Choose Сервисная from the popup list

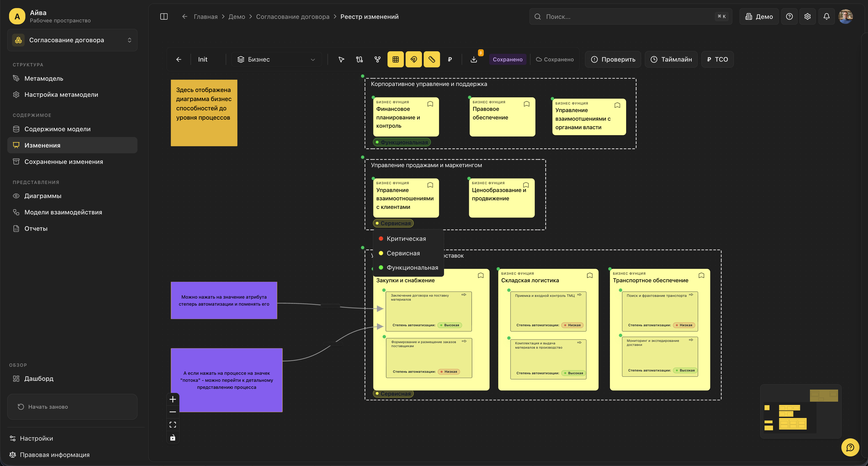tap(408, 253)
